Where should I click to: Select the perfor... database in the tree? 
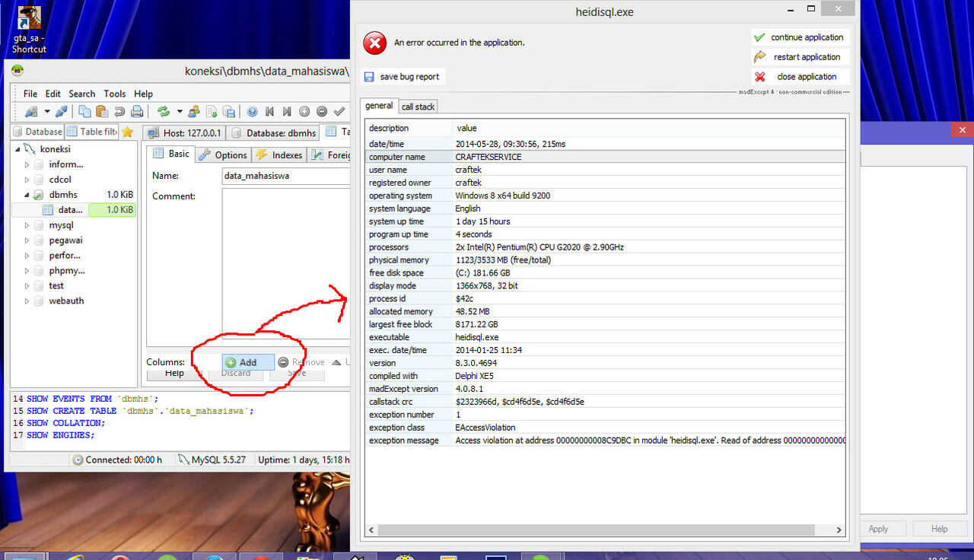(x=64, y=256)
